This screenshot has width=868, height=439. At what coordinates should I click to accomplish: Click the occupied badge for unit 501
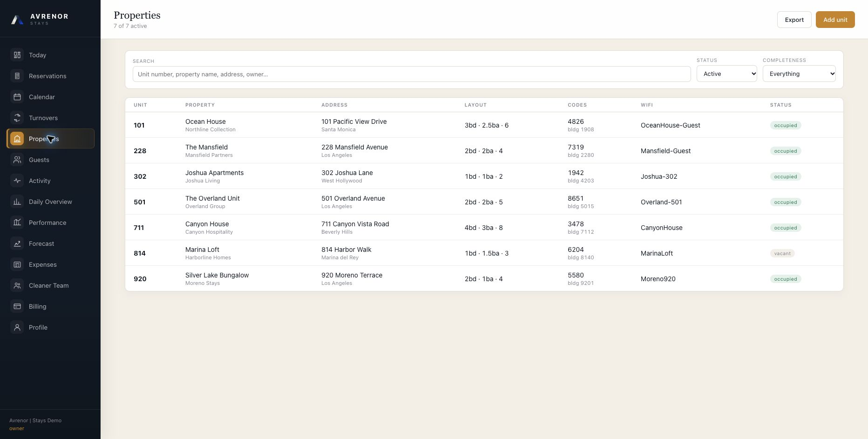(786, 202)
